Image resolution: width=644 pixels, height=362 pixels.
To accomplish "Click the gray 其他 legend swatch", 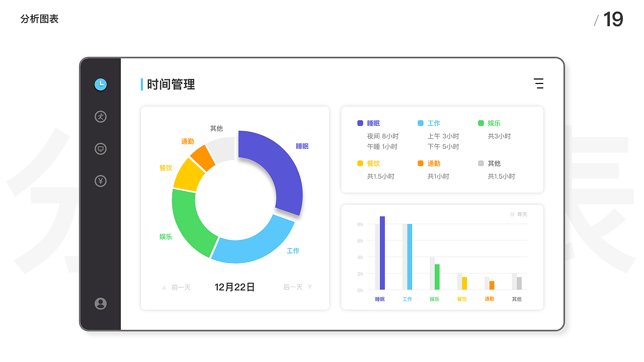I will click(481, 163).
